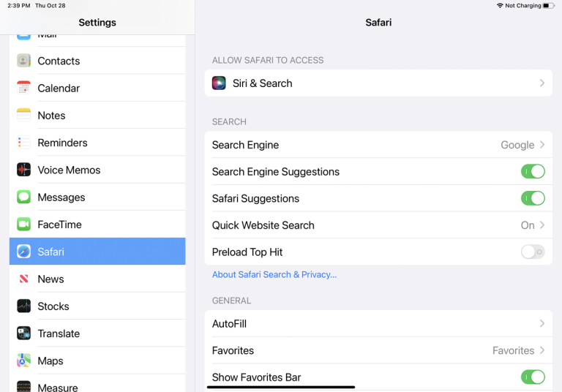Turn off Safari Suggestions switch
Screen dimensions: 562x392
pos(533,198)
